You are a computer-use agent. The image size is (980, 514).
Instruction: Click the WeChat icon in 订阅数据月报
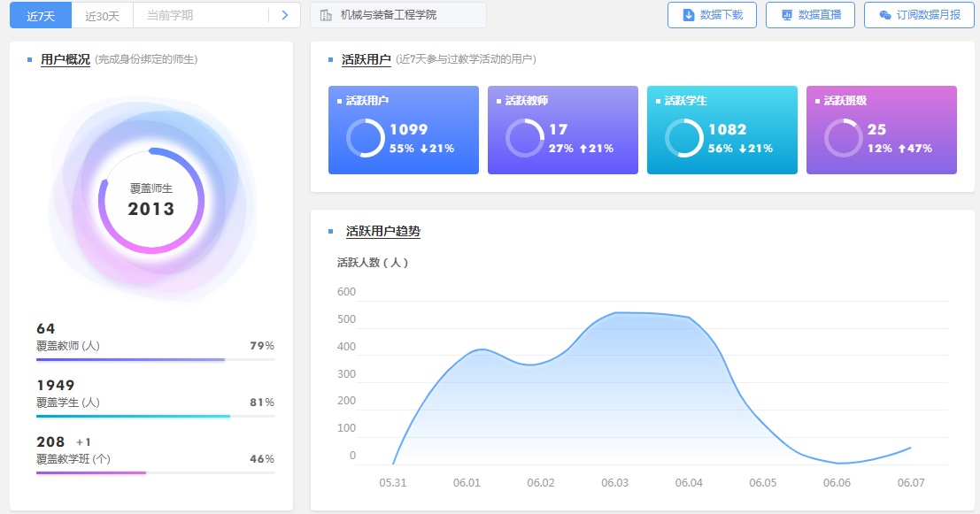(884, 15)
